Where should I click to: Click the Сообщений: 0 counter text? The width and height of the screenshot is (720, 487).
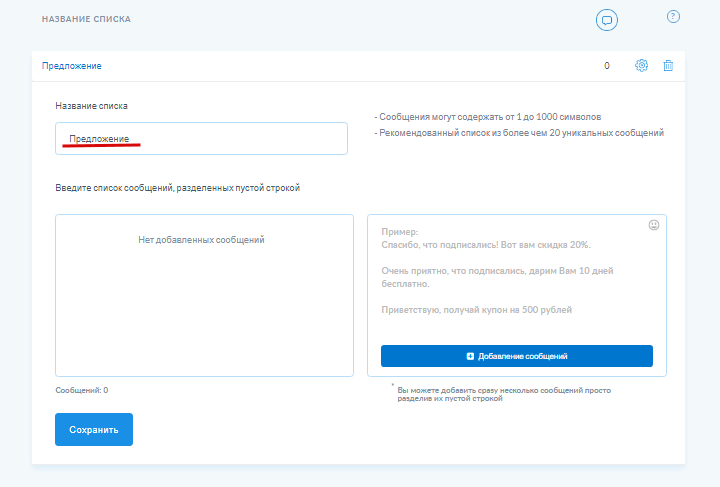pos(82,390)
